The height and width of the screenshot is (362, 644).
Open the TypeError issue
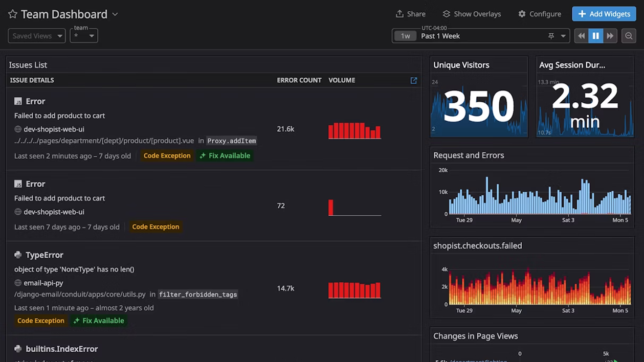click(x=44, y=255)
